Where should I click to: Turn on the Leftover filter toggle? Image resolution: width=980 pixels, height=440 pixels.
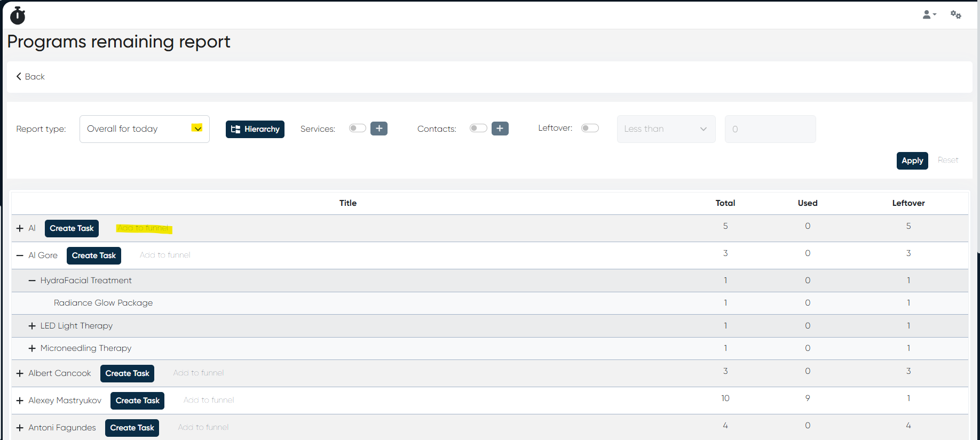point(590,128)
